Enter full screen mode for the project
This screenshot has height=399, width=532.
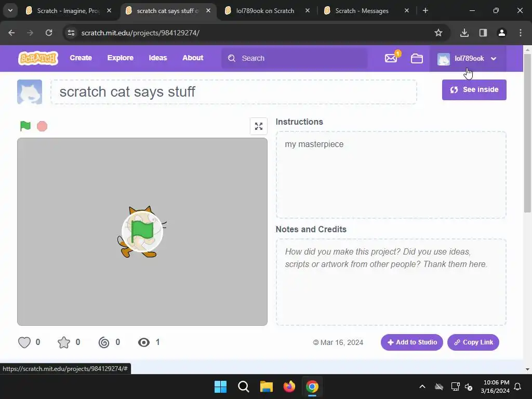(259, 126)
